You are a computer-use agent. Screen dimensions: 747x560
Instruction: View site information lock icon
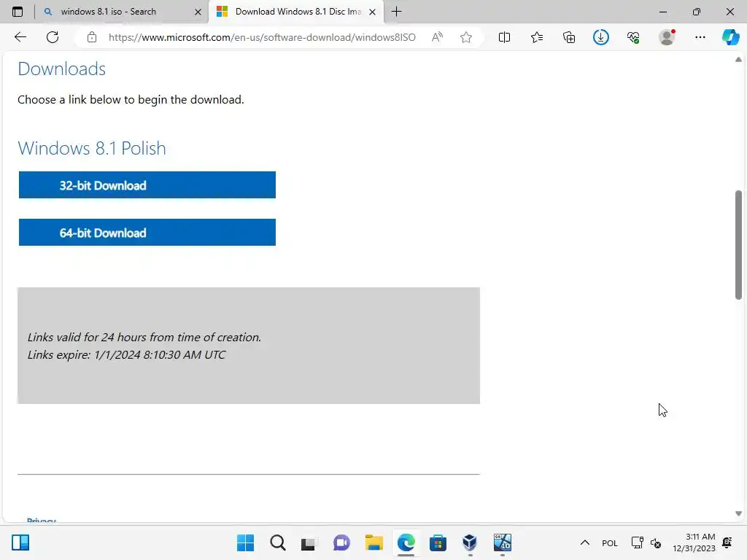92,37
